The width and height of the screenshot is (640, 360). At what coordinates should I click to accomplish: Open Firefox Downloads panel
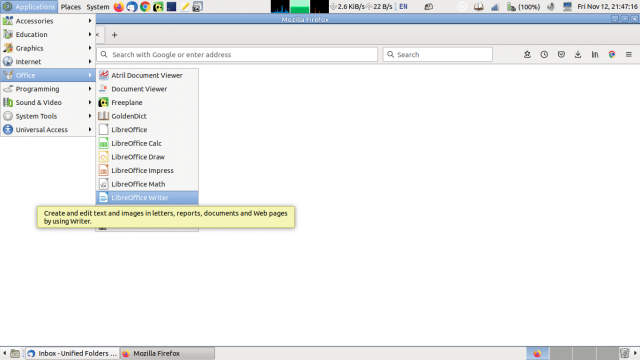coord(578,54)
